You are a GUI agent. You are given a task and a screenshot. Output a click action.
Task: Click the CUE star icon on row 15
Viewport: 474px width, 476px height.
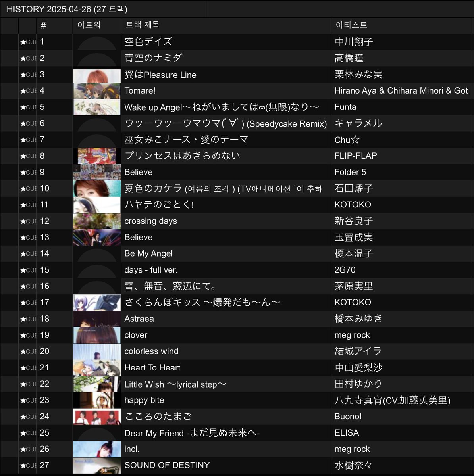(23, 270)
